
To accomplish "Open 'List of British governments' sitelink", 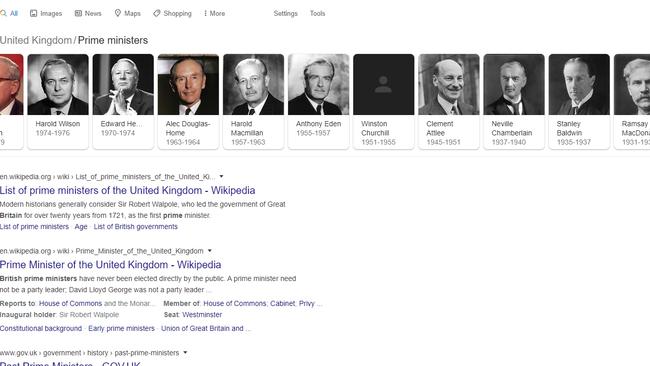I will pyautogui.click(x=136, y=227).
